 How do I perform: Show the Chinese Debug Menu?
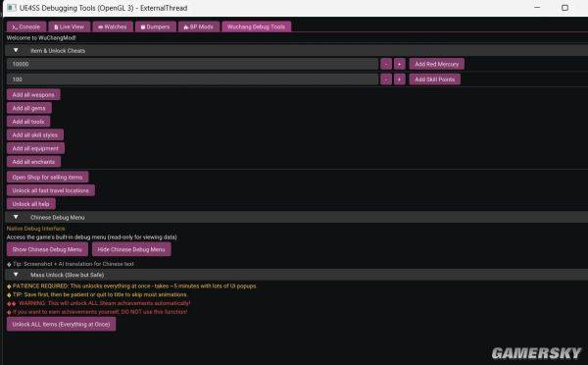(x=47, y=249)
